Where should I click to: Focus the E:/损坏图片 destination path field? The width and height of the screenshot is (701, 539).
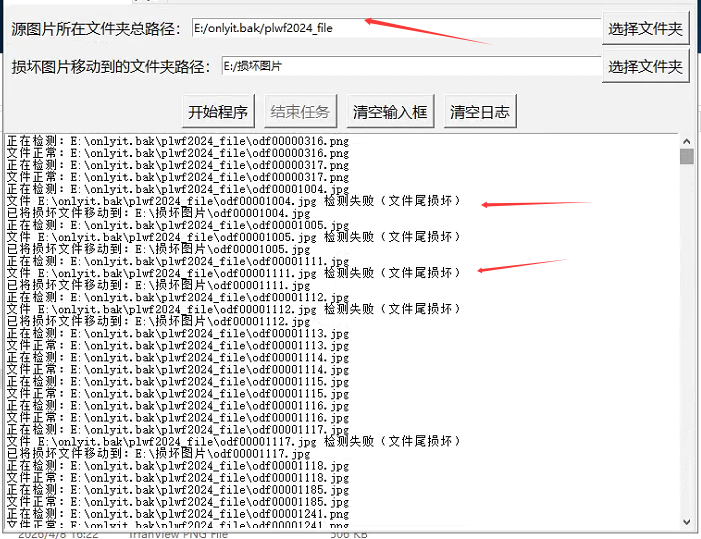pos(410,67)
